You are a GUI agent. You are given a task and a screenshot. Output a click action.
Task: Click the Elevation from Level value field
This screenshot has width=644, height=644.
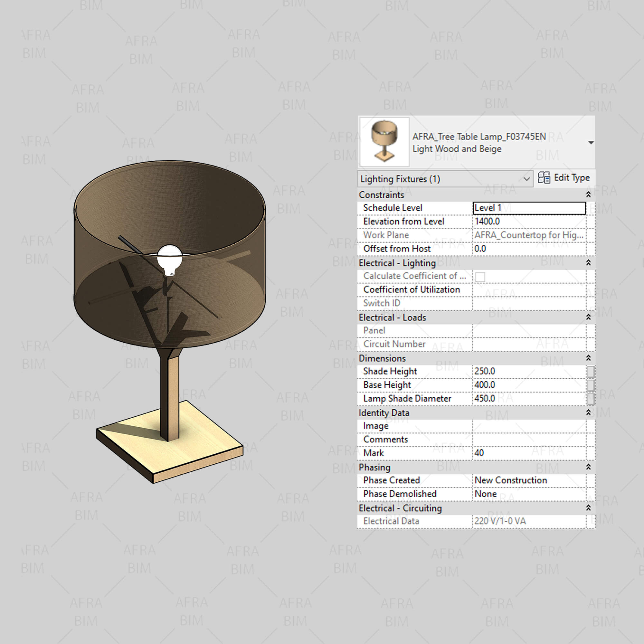pyautogui.click(x=529, y=222)
